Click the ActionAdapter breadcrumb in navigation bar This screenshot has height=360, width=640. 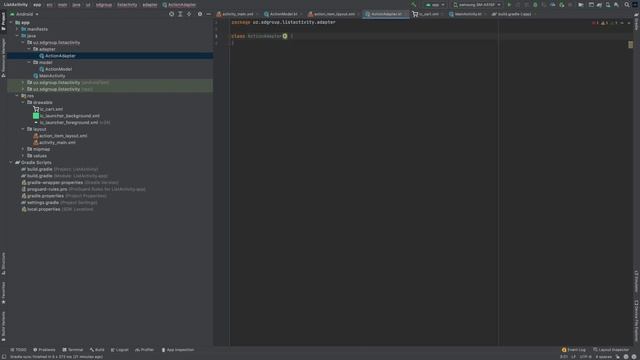coord(179,4)
